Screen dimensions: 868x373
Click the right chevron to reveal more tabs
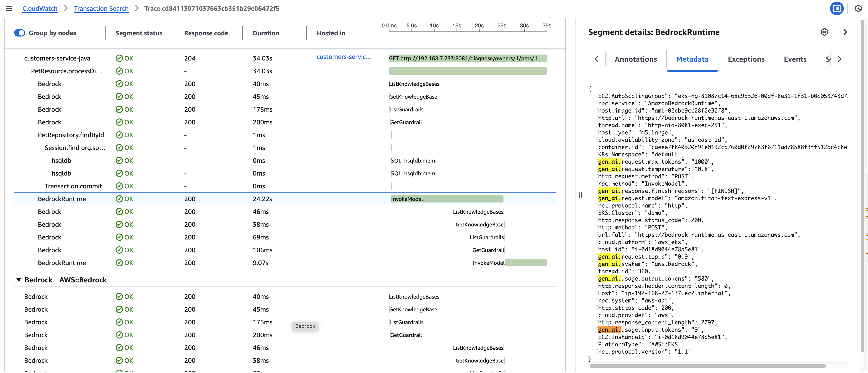click(x=840, y=59)
